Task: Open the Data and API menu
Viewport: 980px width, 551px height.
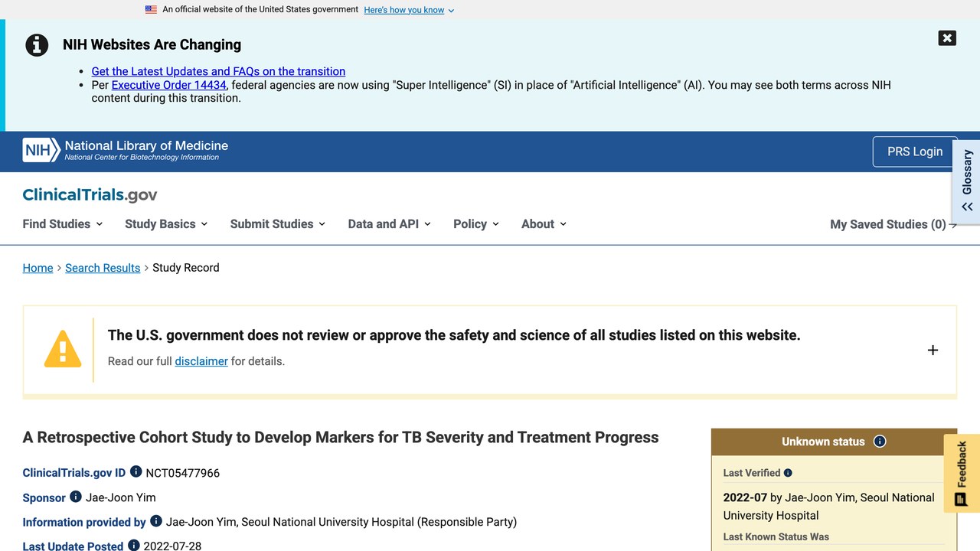Action: pos(390,224)
